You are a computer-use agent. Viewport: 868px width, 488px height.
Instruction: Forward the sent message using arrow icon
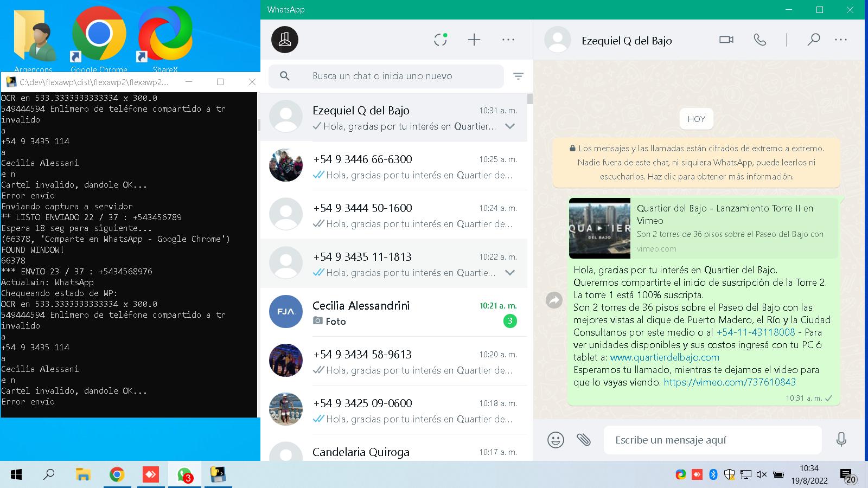554,300
